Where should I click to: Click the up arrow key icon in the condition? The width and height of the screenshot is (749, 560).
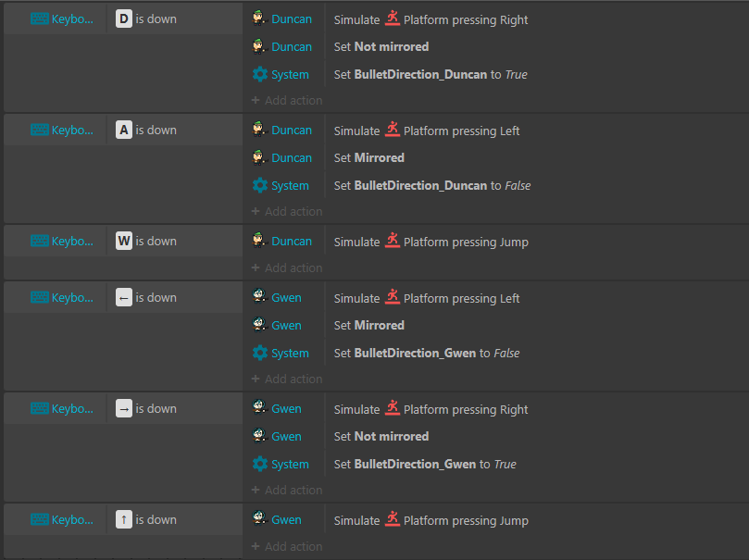click(124, 519)
